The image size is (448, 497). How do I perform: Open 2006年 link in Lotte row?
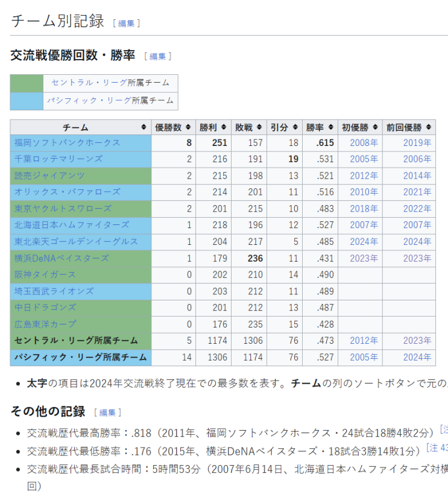click(417, 159)
